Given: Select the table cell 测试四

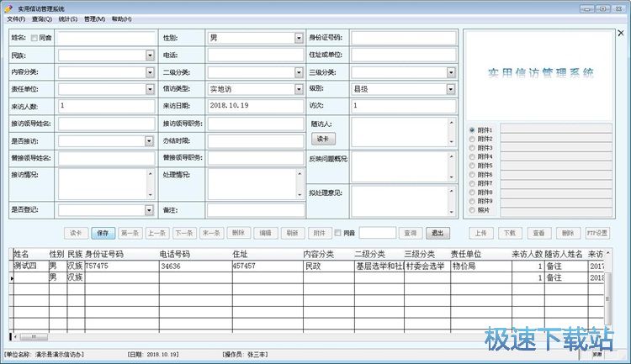Looking at the screenshot, I should coord(31,266).
